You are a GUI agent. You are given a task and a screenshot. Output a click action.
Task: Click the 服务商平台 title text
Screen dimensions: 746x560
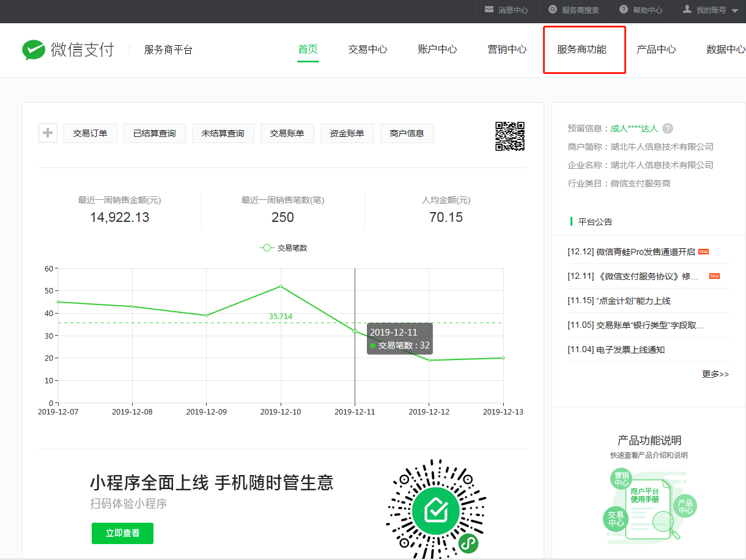coord(168,50)
